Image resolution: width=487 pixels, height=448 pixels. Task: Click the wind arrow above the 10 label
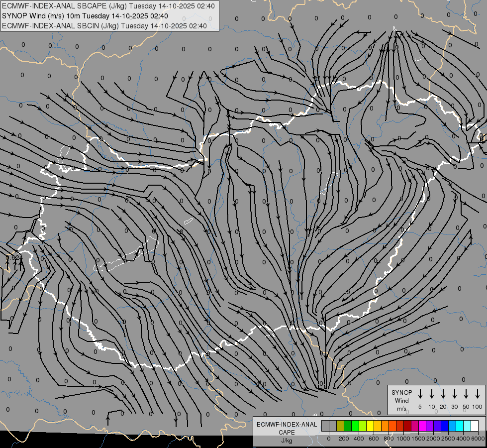point(431,394)
